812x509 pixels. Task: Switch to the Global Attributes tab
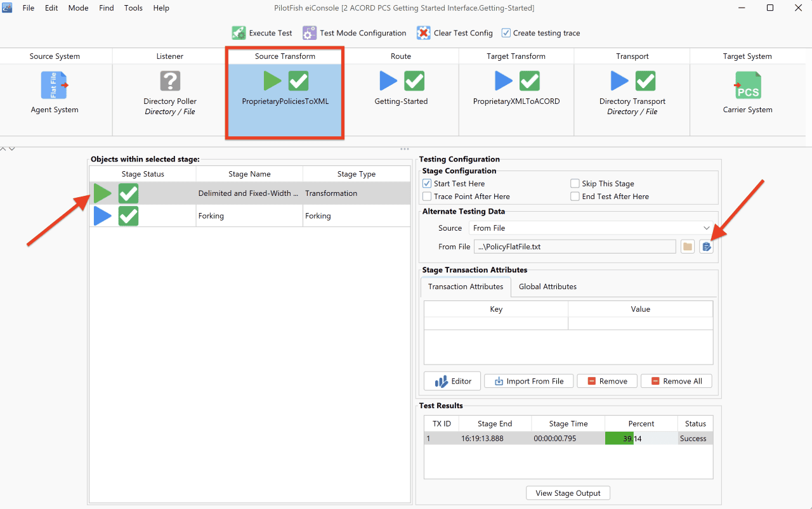[x=547, y=287]
